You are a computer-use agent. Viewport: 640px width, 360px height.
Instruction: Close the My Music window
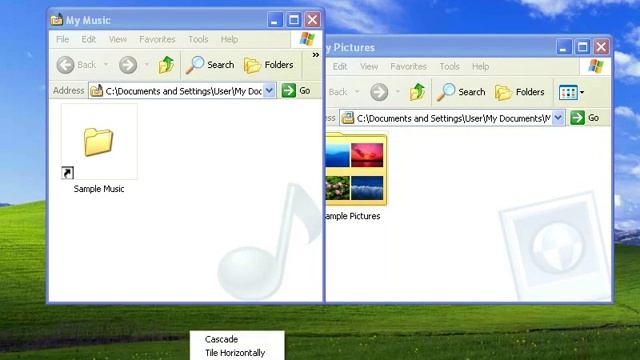pyautogui.click(x=313, y=20)
